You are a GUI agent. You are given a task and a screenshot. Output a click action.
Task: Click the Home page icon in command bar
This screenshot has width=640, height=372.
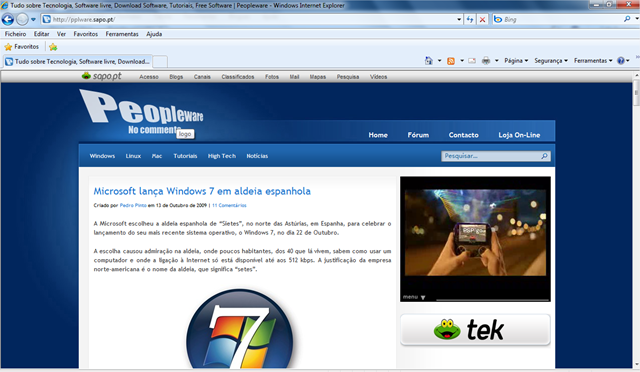pyautogui.click(x=429, y=60)
